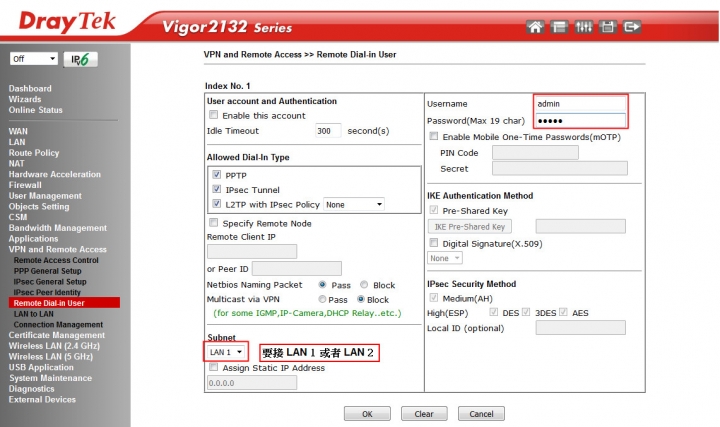Click the Username field

tap(580, 104)
